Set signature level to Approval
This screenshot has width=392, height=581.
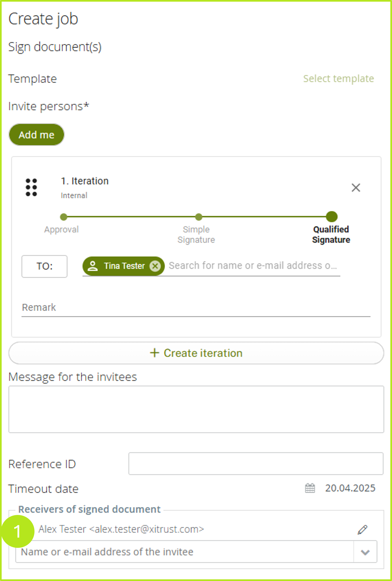(64, 217)
